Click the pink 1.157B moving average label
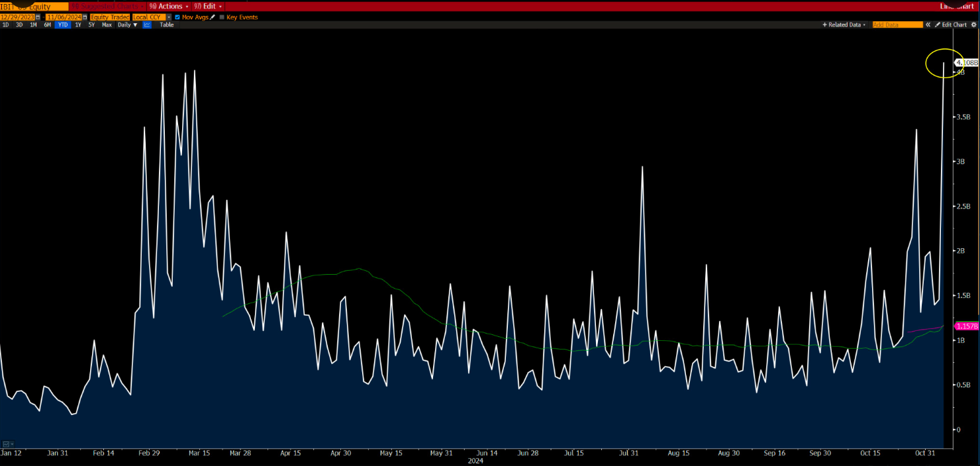Screen dimensions: 980x466 [x=965, y=326]
